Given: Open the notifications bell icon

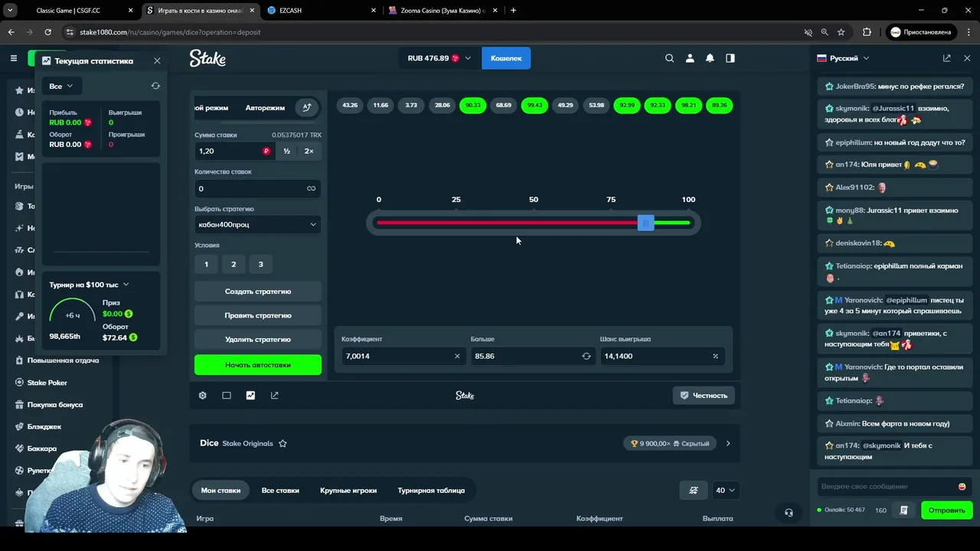Looking at the screenshot, I should point(710,58).
